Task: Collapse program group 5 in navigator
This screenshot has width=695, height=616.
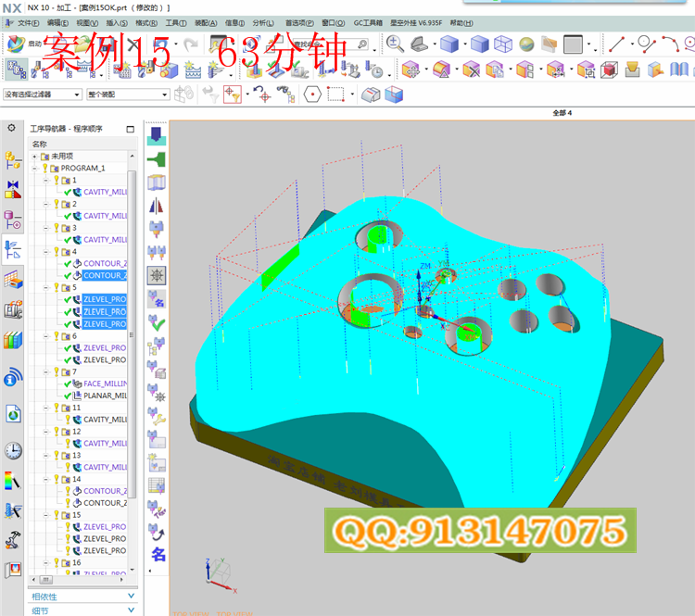Action: pyautogui.click(x=46, y=287)
